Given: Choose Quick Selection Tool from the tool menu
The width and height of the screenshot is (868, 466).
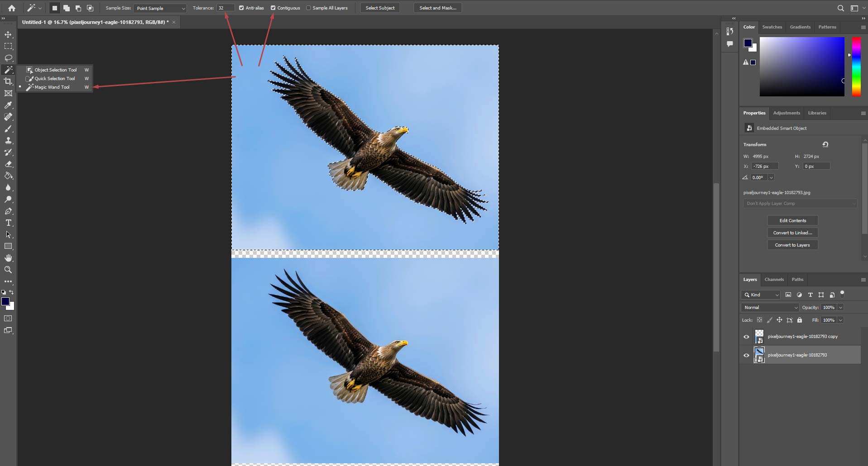Looking at the screenshot, I should (54, 78).
